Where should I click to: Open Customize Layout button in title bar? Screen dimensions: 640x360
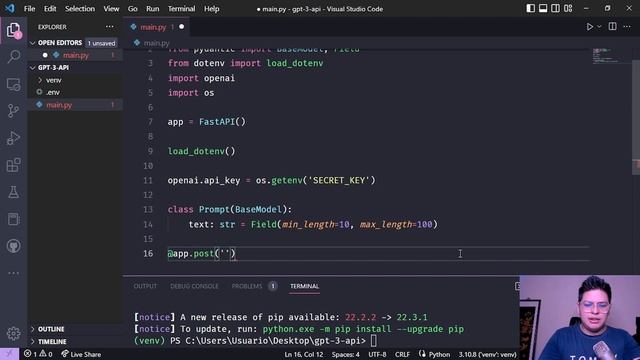568,9
